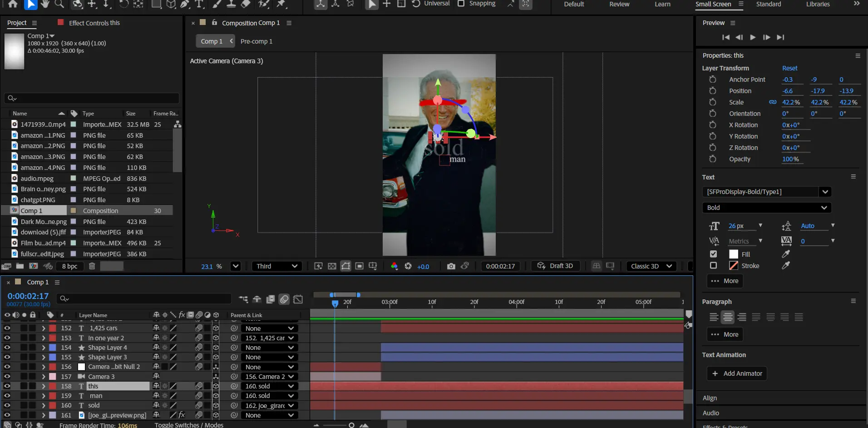This screenshot has height=428, width=868.
Task: Reset the Layer Transform values
Action: [789, 68]
